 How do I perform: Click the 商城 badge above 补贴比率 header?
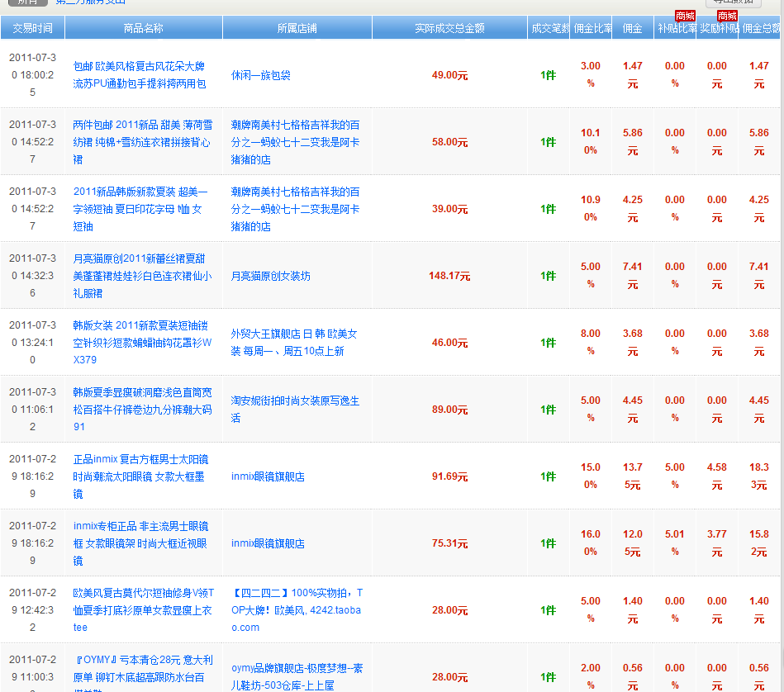[x=685, y=16]
